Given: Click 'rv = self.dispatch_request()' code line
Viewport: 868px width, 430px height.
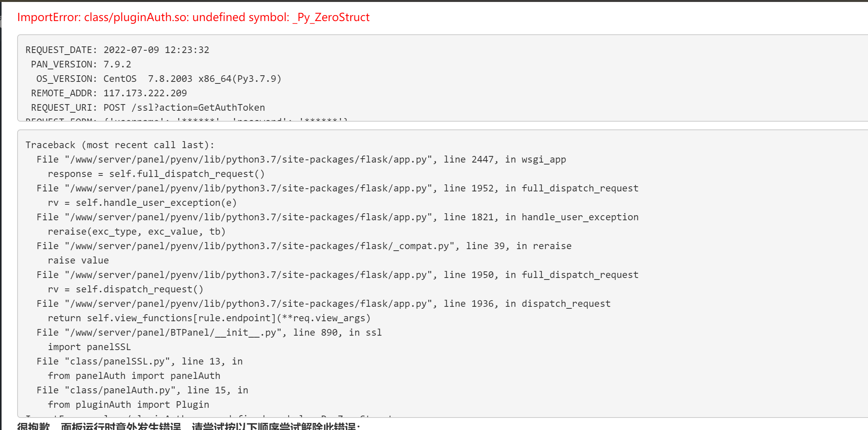Looking at the screenshot, I should point(125,289).
